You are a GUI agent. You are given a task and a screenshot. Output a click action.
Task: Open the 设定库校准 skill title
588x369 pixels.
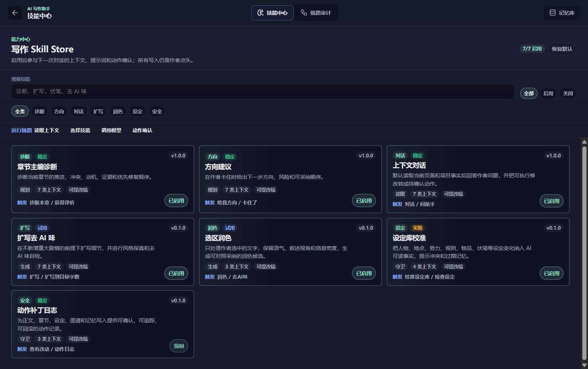409,238
